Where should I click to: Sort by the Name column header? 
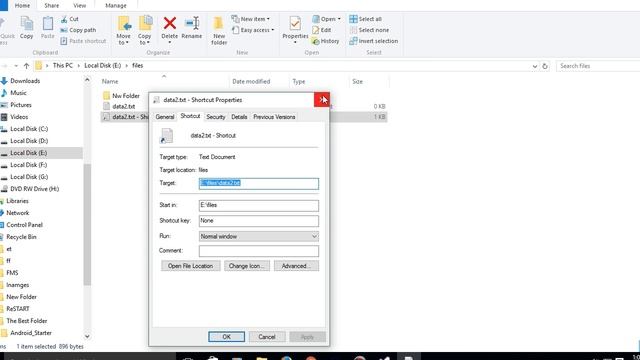point(110,82)
